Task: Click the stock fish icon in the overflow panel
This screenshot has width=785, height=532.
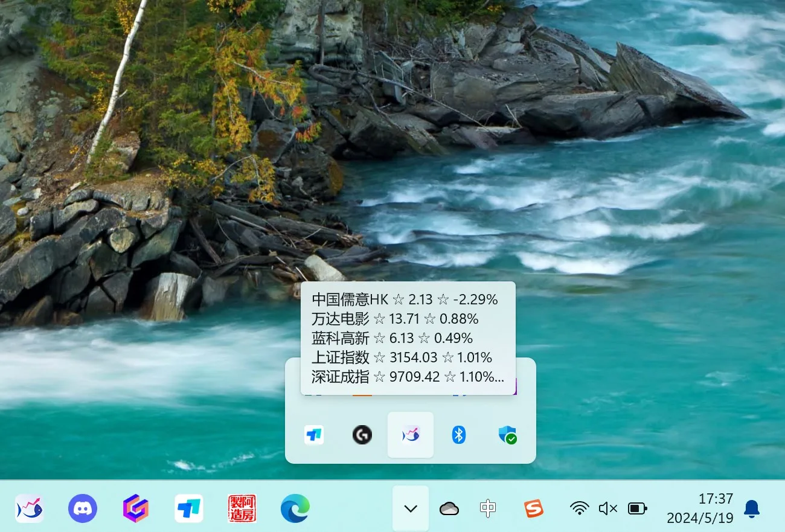Action: pyautogui.click(x=411, y=435)
